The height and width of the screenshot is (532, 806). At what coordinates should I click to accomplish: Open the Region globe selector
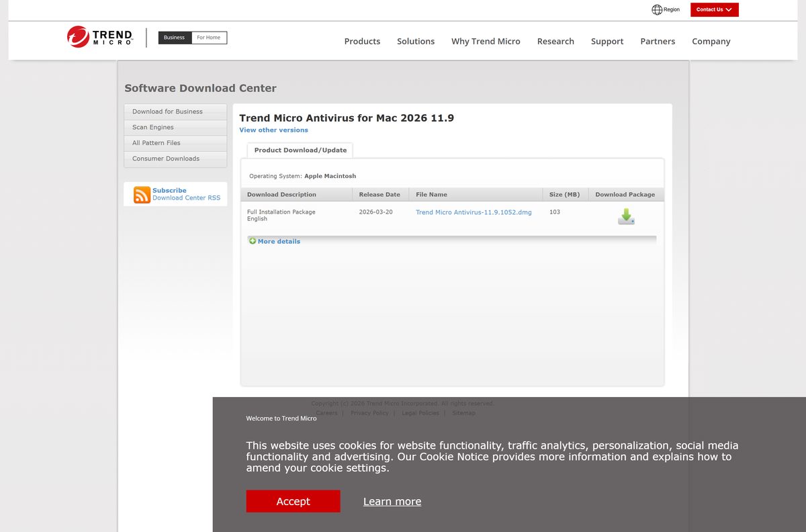coord(666,9)
